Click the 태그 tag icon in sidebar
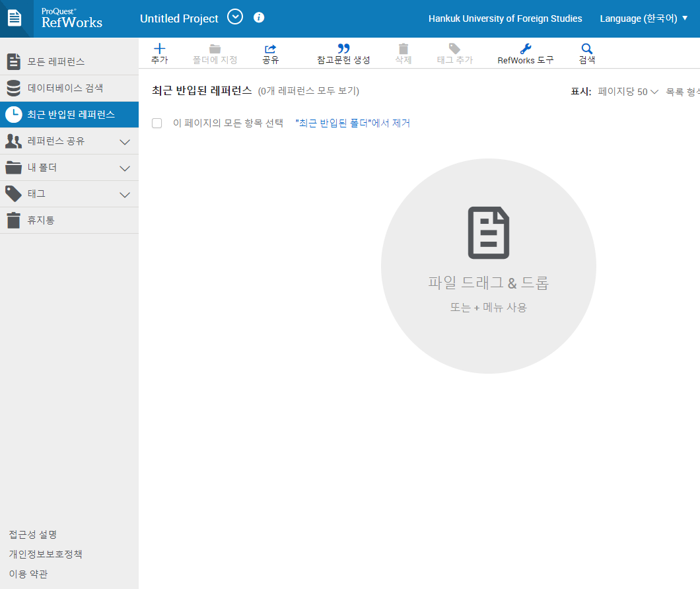 (13, 194)
